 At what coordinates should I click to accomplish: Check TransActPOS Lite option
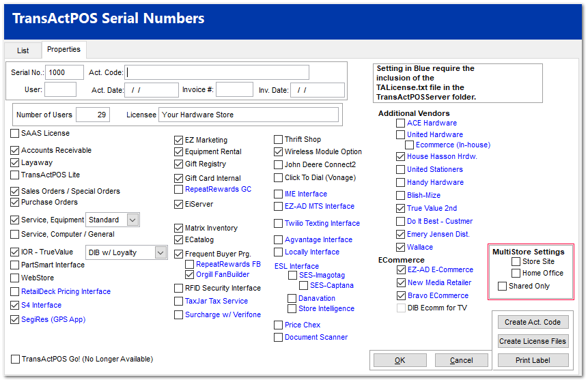click(14, 175)
